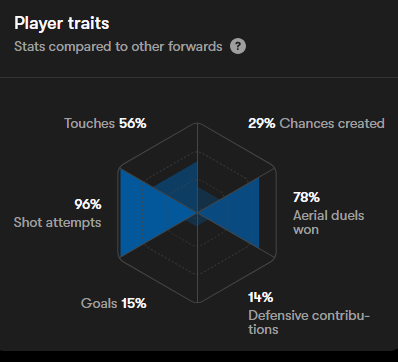
Task: Click the 14% percentage value
Action: [261, 297]
